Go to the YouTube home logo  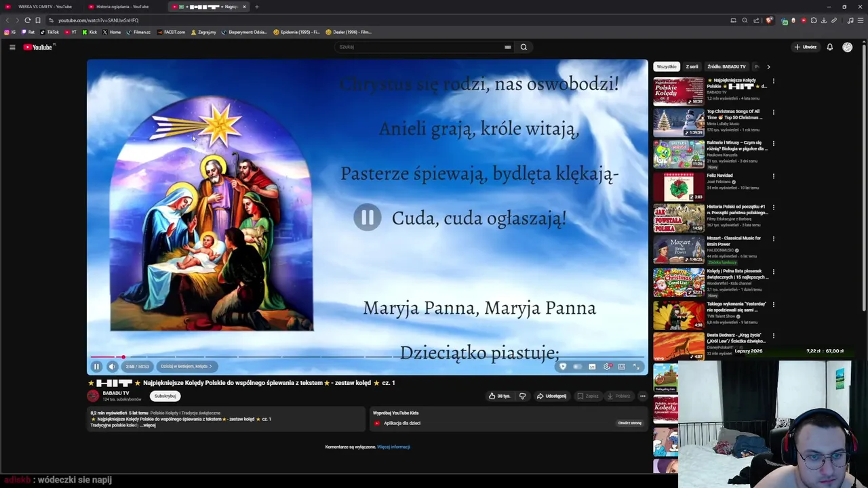pyautogui.click(x=38, y=47)
